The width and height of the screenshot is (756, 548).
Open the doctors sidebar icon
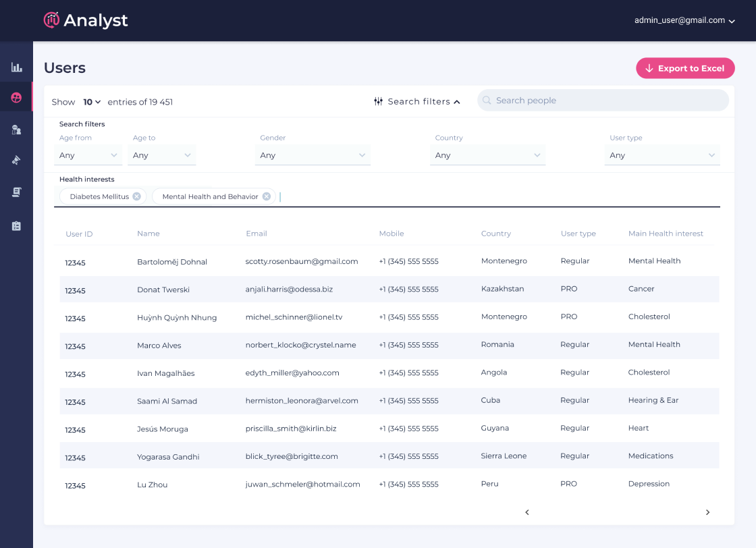[x=16, y=130]
